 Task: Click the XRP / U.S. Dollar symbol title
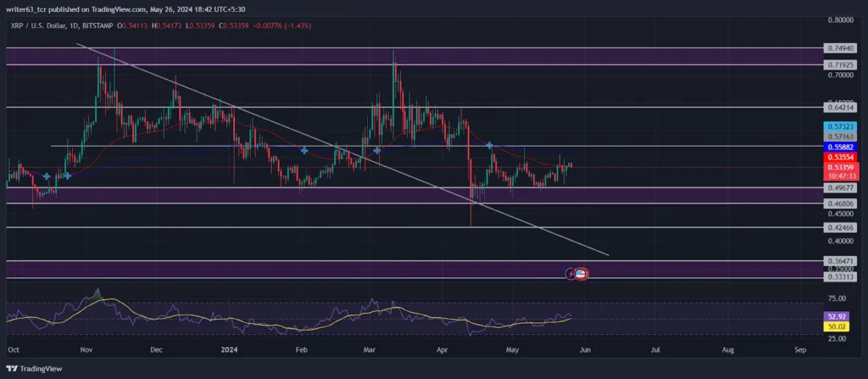pos(39,25)
